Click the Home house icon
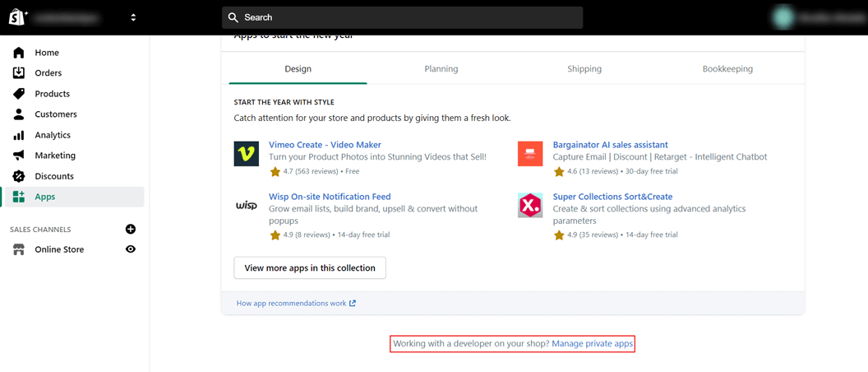 (19, 53)
